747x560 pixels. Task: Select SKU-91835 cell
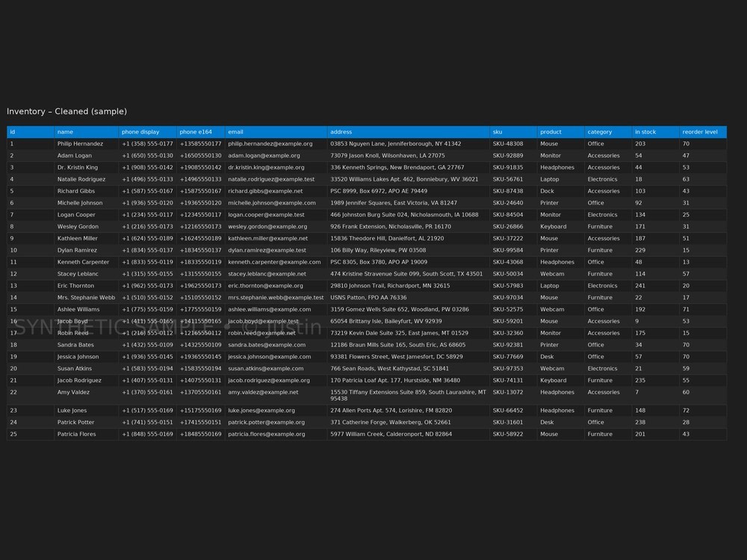pos(513,167)
